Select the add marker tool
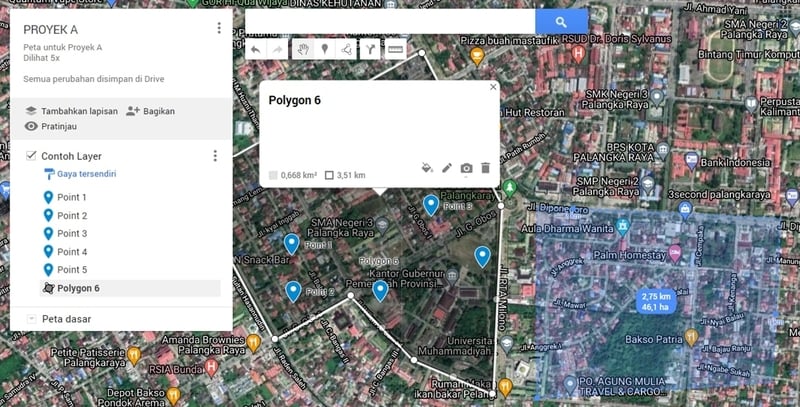This screenshot has height=407, width=800. pos(324,49)
